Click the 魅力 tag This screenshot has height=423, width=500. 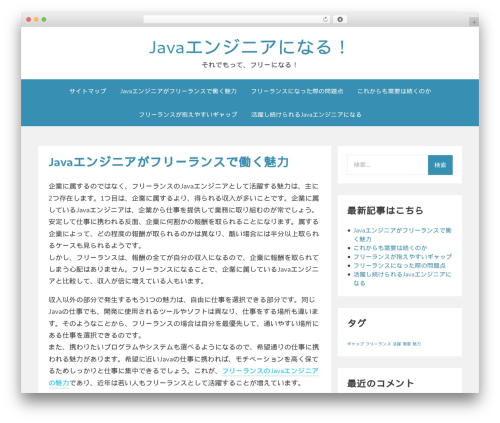(x=417, y=344)
